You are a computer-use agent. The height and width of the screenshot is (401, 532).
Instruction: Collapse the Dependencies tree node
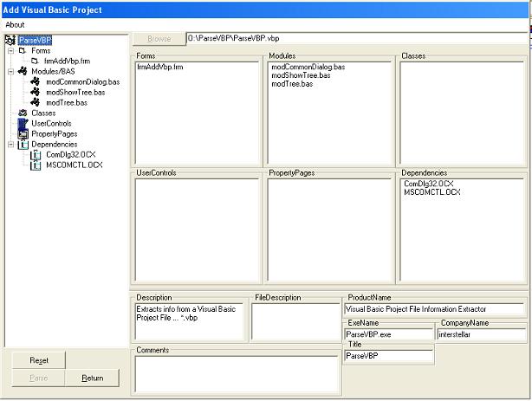pyautogui.click(x=10, y=144)
